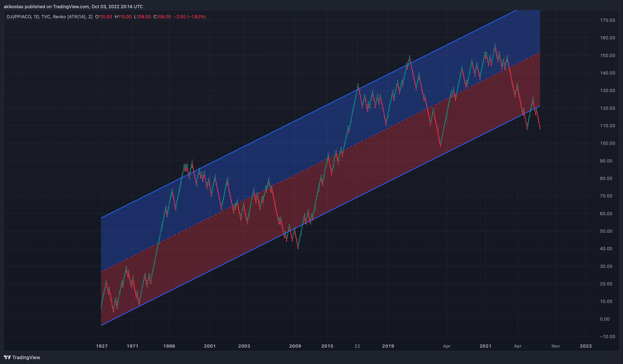Viewport: 623px width, 364px height.
Task: Click the 70.00 price axis label
Action: (x=606, y=196)
